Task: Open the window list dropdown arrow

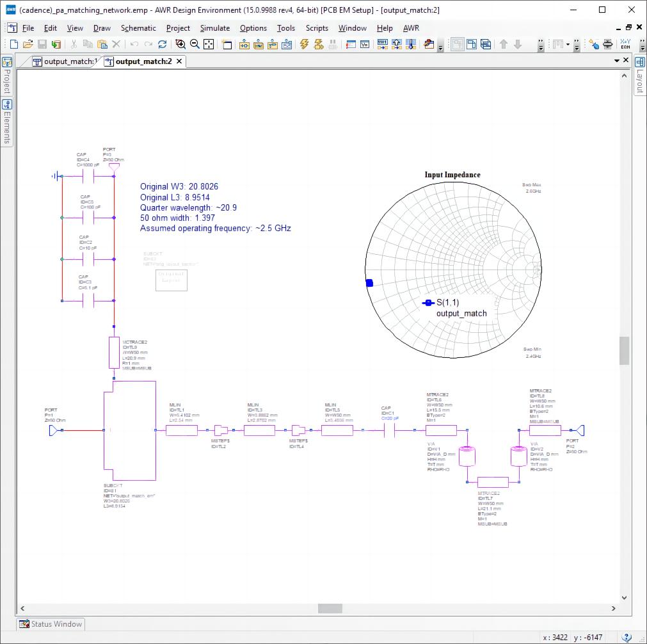Action: 617,61
